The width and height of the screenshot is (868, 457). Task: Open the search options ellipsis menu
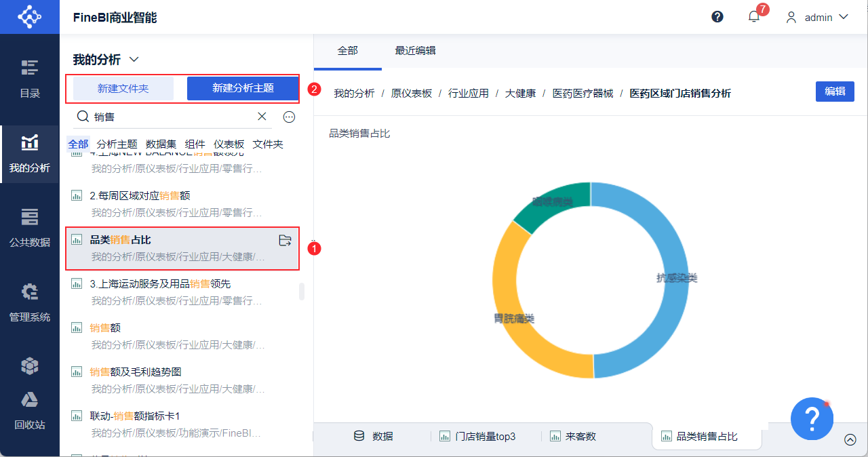pyautogui.click(x=290, y=117)
